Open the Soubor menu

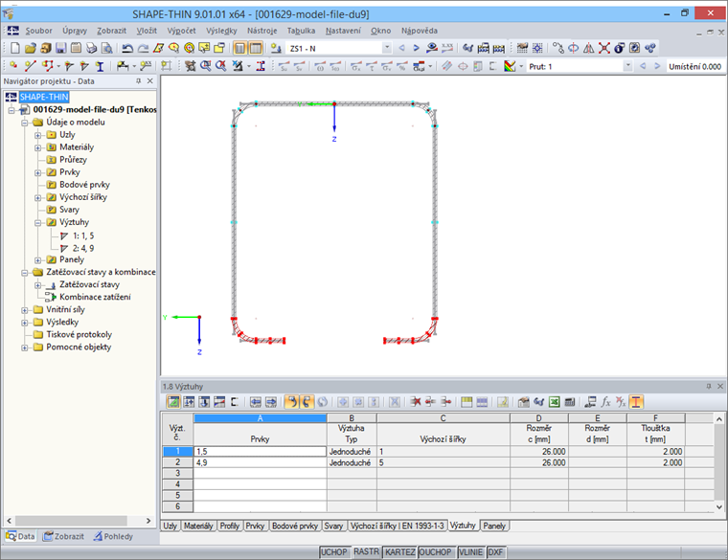tap(38, 31)
